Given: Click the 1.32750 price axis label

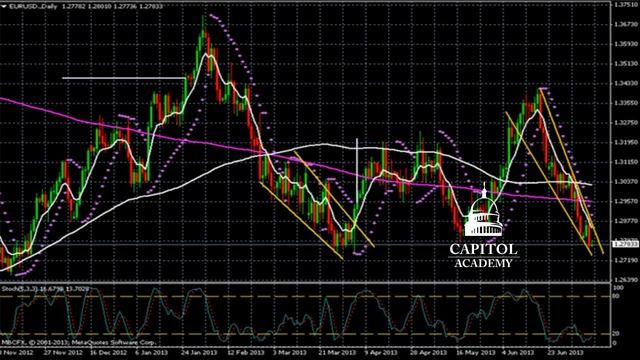Looking at the screenshot, I should (x=625, y=122).
